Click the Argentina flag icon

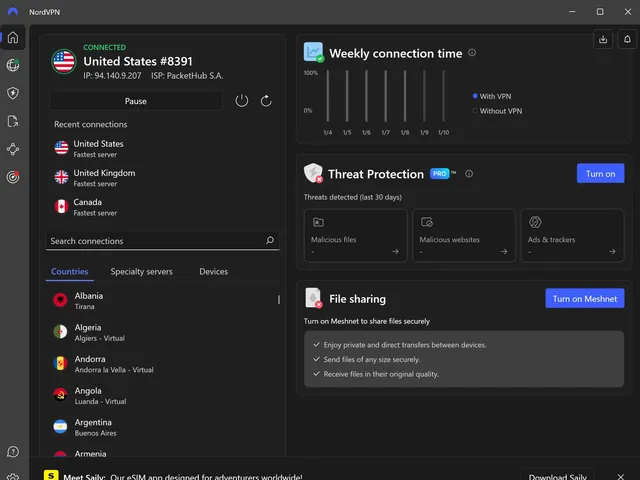[60, 427]
